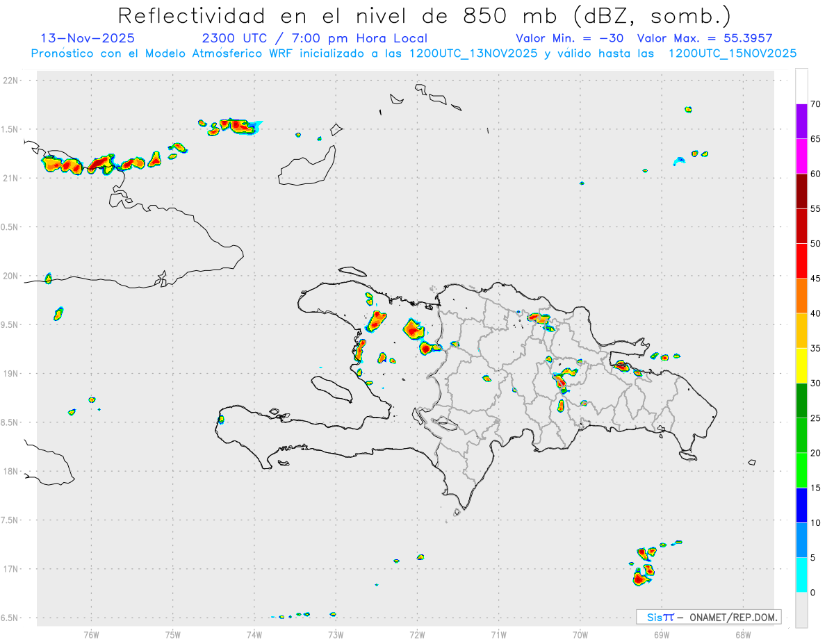Click the colorbar label '70'
Viewport: 834px width, 644px height.
pyautogui.click(x=816, y=104)
